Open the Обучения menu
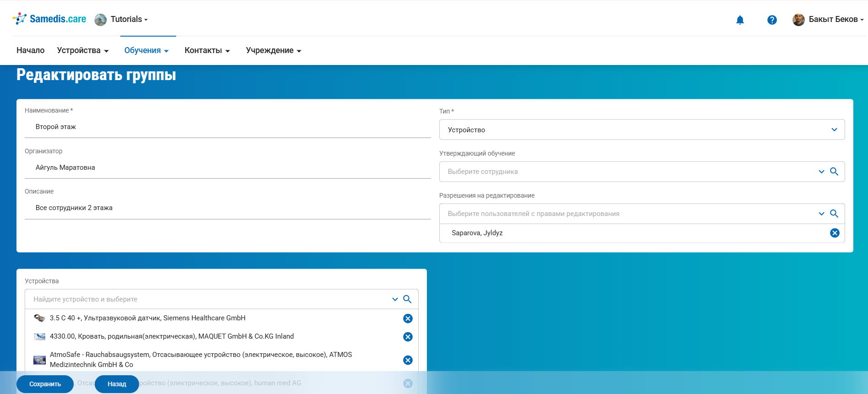868x394 pixels. [x=146, y=50]
